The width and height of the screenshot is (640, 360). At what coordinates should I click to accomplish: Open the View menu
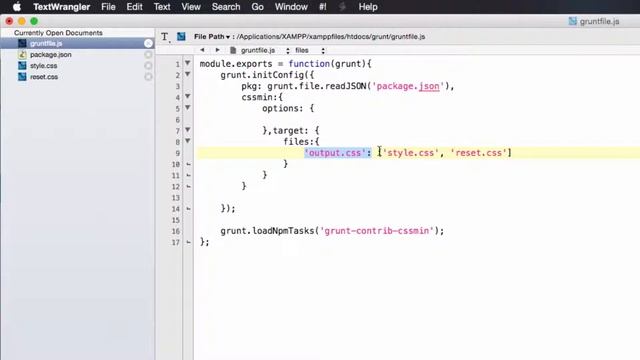pos(191,7)
